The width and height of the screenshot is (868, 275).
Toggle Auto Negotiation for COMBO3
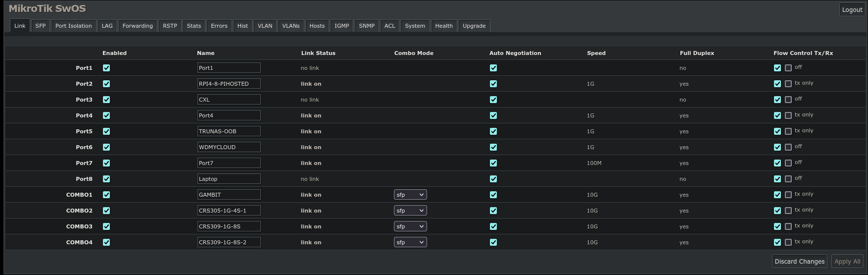point(493,226)
